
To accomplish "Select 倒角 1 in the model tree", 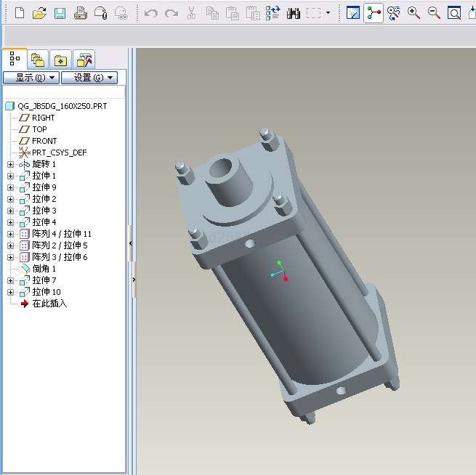I will coord(44,269).
